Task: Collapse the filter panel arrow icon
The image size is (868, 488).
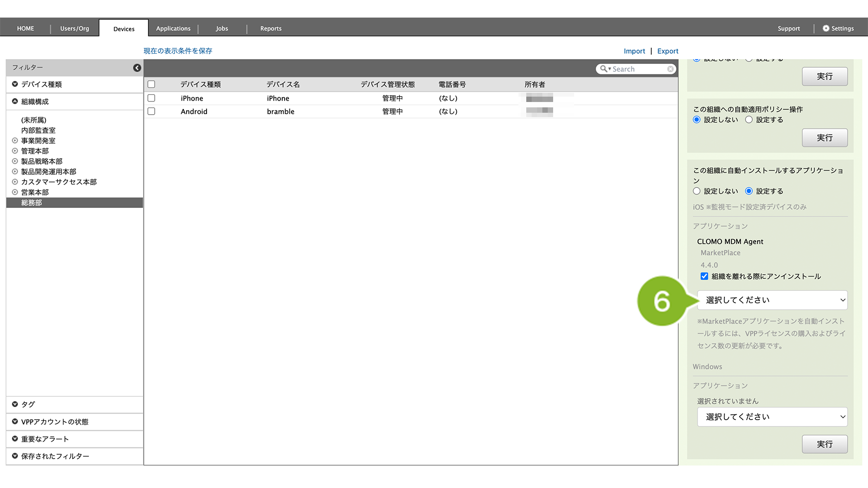Action: 137,68
